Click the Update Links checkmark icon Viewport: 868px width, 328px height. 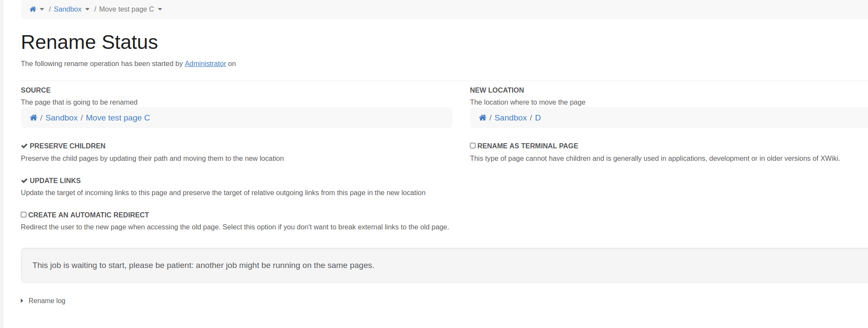click(24, 181)
